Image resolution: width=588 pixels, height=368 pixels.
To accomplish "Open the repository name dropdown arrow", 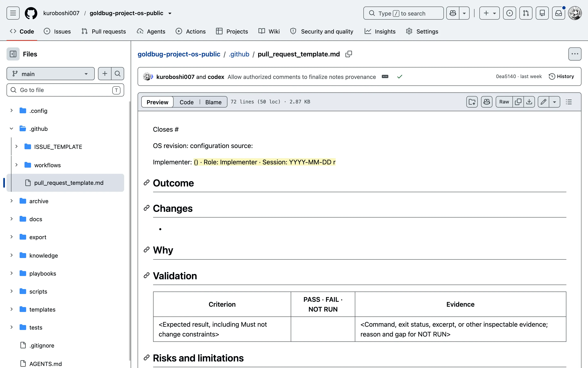I will tap(170, 13).
